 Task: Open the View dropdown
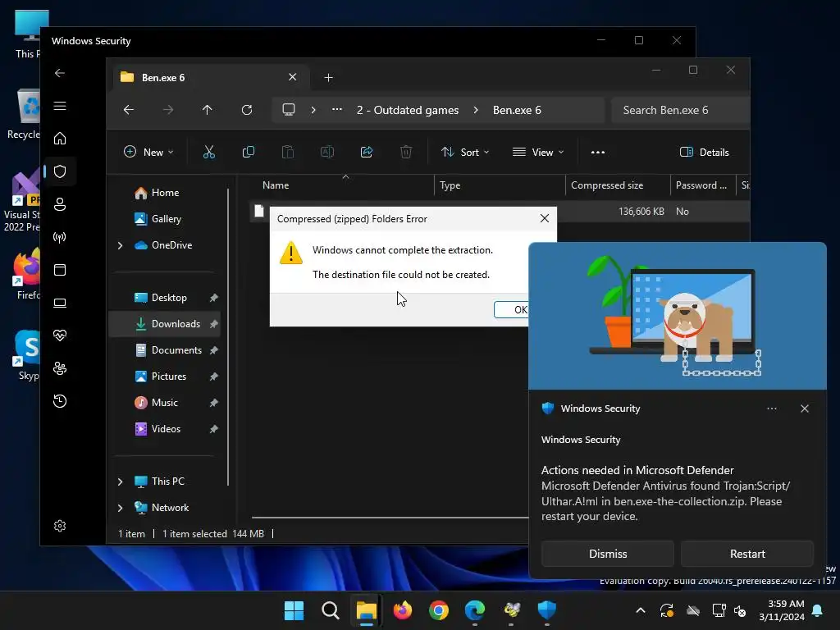[x=538, y=152]
